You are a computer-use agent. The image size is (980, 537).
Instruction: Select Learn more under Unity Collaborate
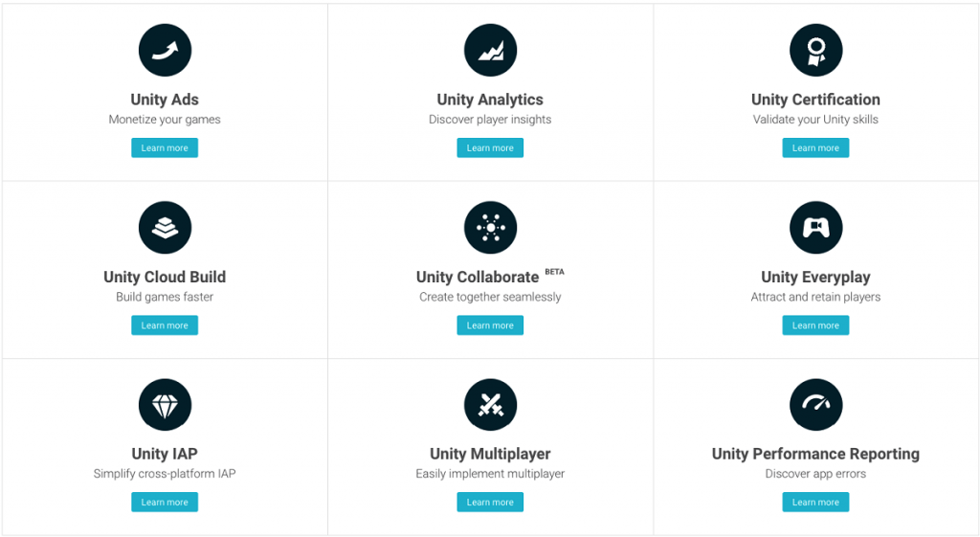pos(490,325)
